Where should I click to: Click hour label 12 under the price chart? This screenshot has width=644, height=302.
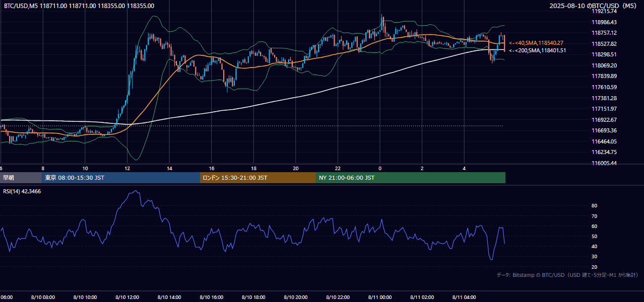coord(127,169)
